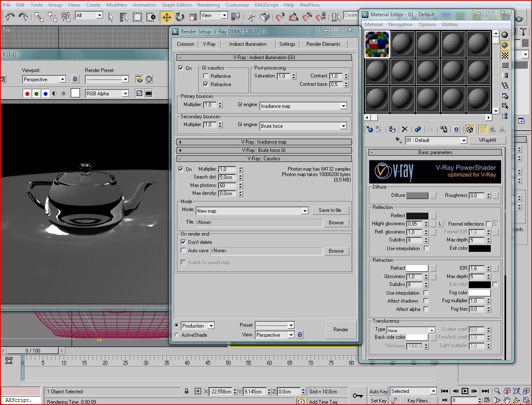Select the Move tool in main toolbar
The width and height of the screenshot is (532, 405).
click(x=167, y=17)
